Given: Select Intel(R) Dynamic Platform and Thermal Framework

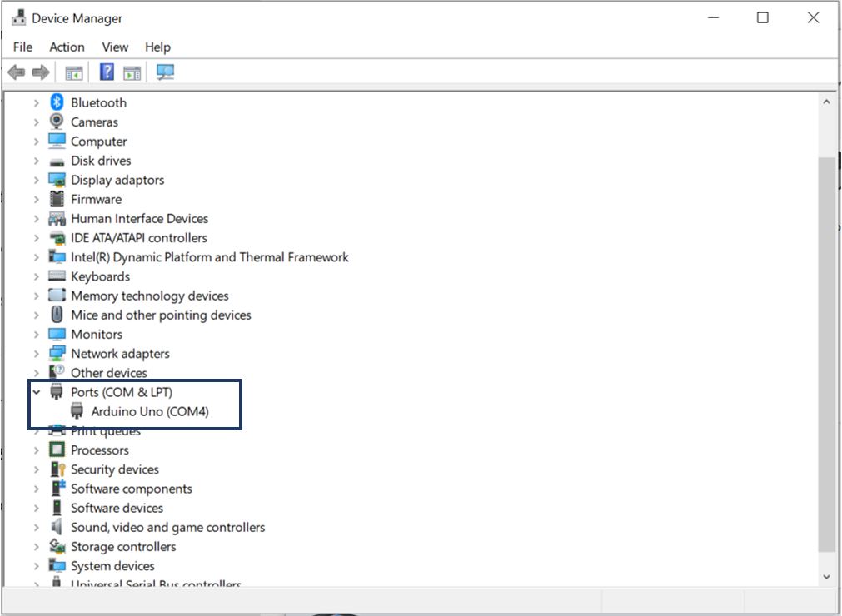Looking at the screenshot, I should (x=209, y=257).
